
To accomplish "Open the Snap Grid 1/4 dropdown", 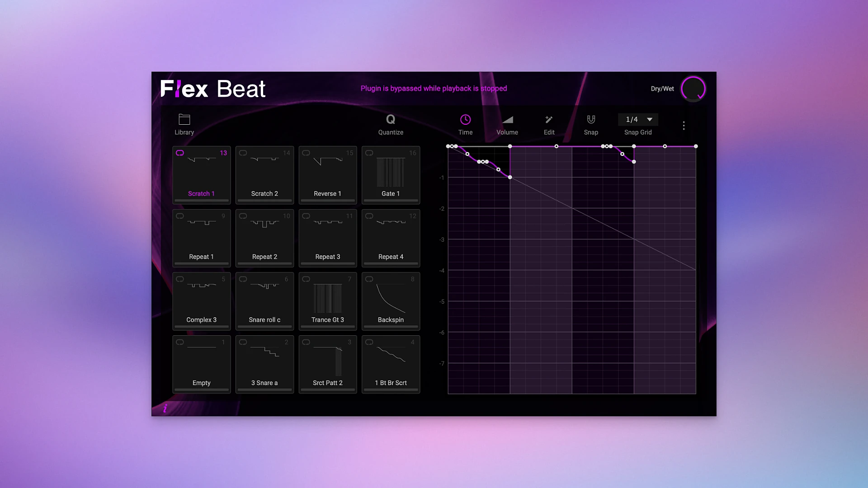I will pos(637,119).
